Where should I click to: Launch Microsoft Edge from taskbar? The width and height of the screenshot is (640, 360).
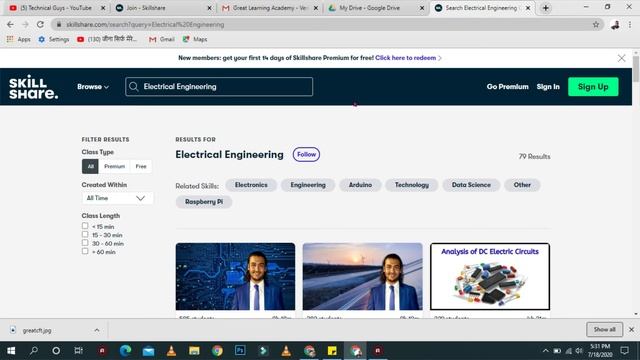click(125, 351)
